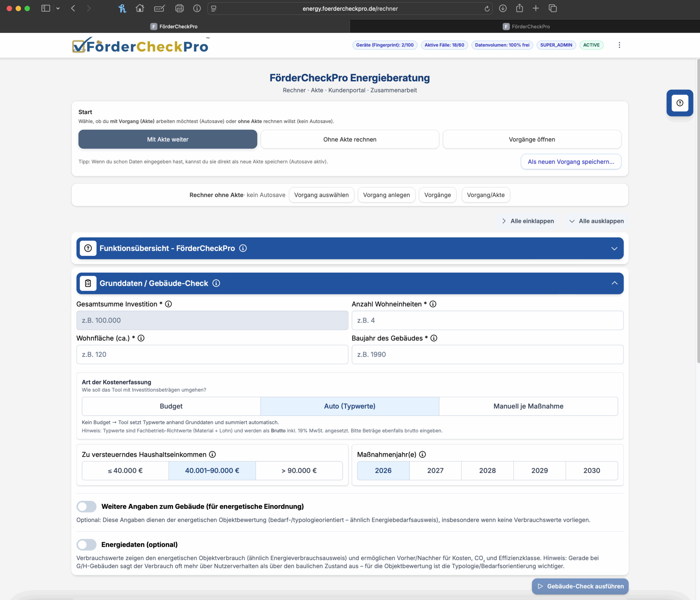Click Als neuen Vorgang speichern button
Screen dimensions: 700x600
[x=570, y=162]
